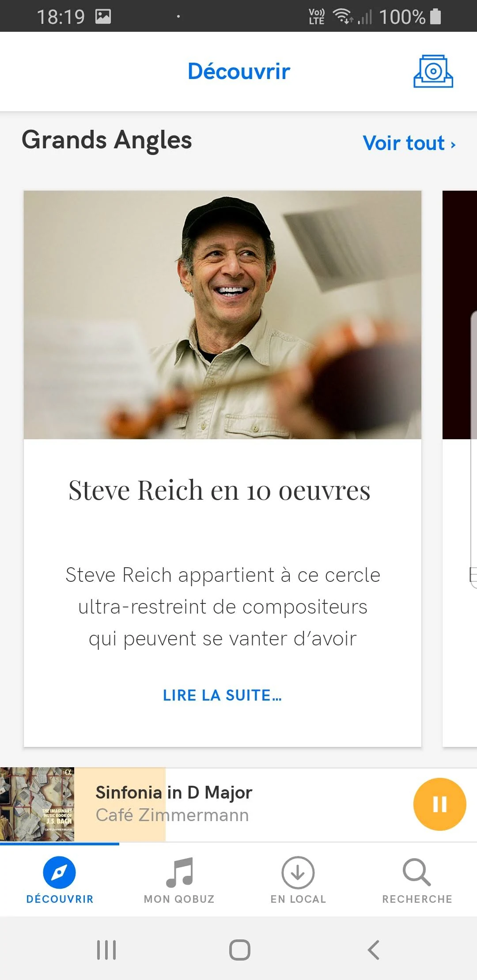The width and height of the screenshot is (477, 980).
Task: Open the status bar picture notification icon
Action: click(x=103, y=17)
